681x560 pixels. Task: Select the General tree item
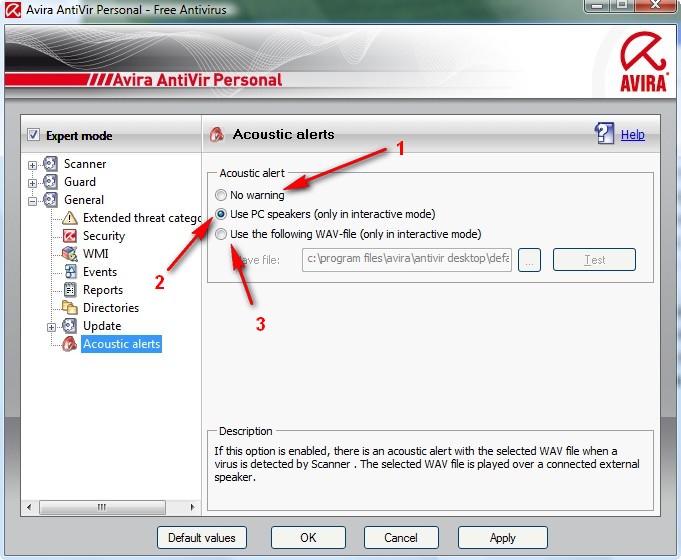[x=84, y=200]
